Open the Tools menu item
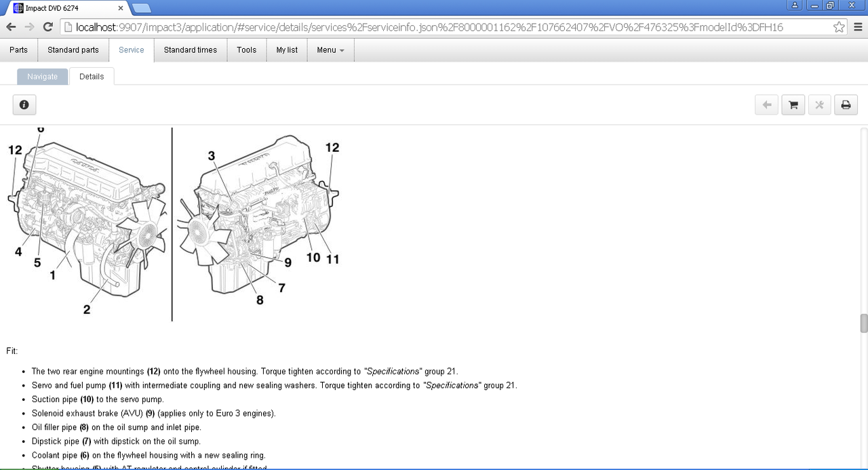This screenshot has height=470, width=868. 247,50
